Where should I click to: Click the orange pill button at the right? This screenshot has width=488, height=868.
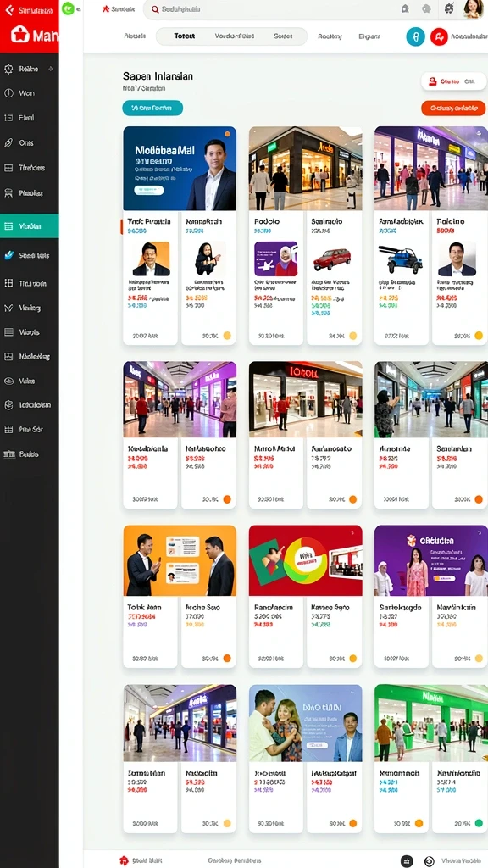(453, 108)
